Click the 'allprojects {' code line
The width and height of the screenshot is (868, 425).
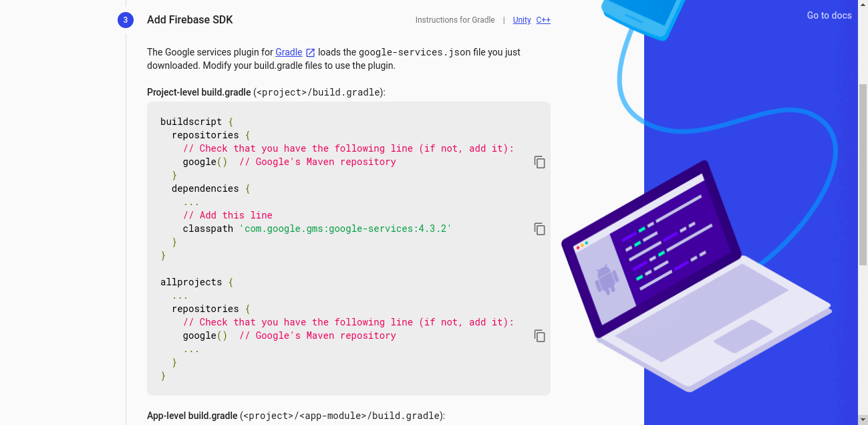(x=196, y=282)
